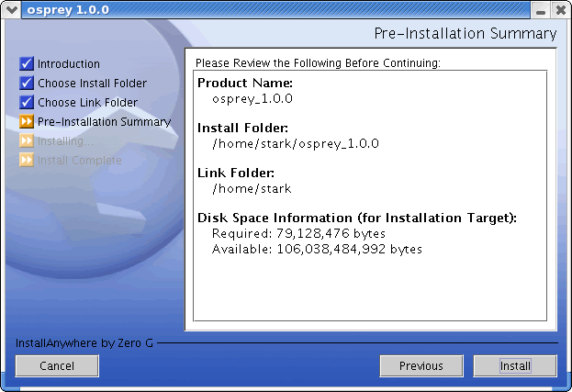Click the Installing... step label
Viewport: 572px width, 392px height.
65,141
